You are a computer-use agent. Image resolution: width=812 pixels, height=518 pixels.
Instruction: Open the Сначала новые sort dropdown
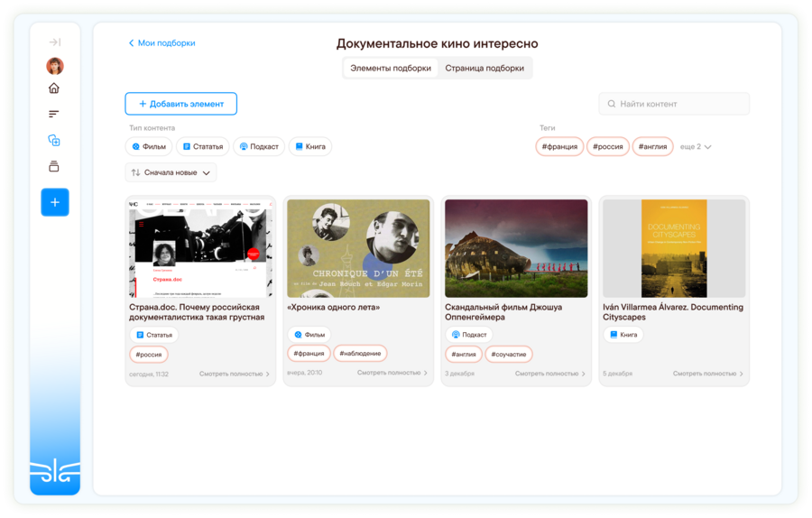[171, 172]
